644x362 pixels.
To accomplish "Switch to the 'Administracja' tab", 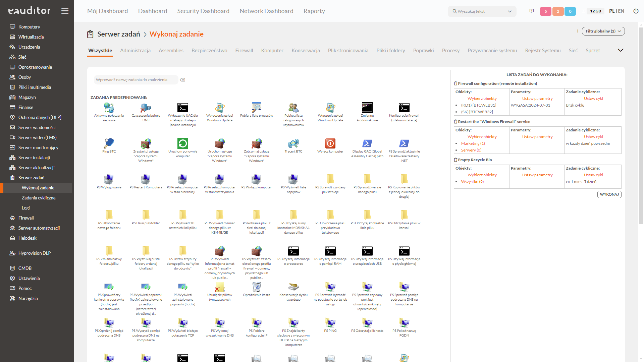I will [x=135, y=51].
